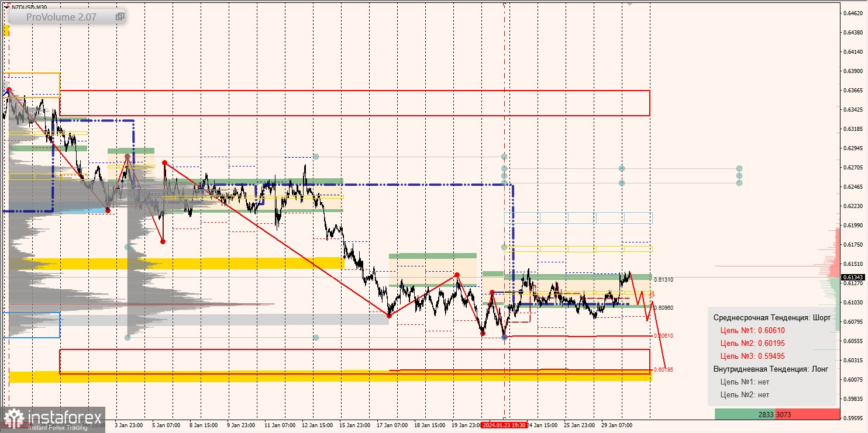The width and height of the screenshot is (868, 433).
Task: Click the ProVolume 2.07 panel title
Action: (61, 17)
